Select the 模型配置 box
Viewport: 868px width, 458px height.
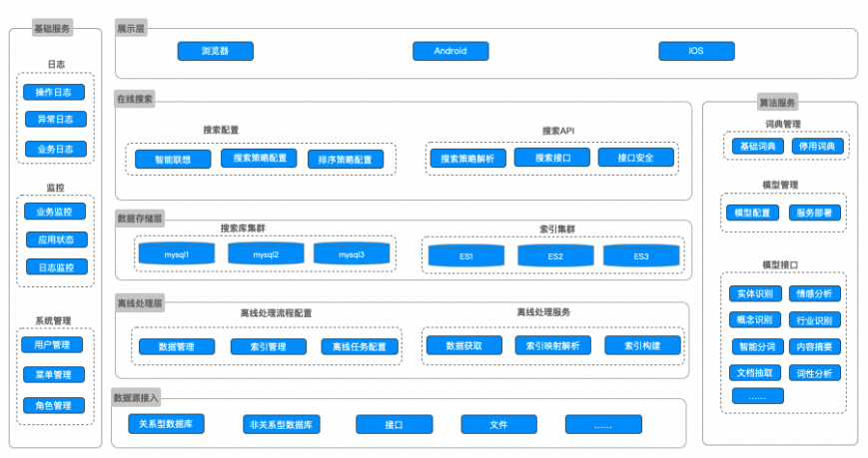point(753,213)
